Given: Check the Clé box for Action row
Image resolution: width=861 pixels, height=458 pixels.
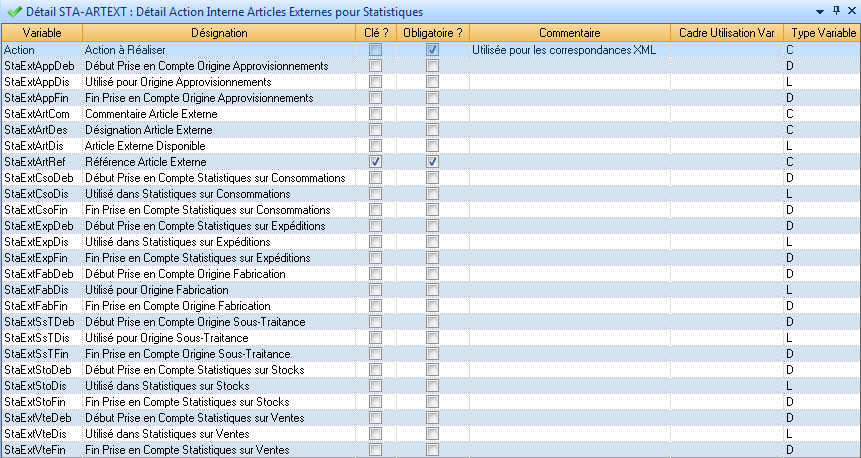Looking at the screenshot, I should point(375,50).
